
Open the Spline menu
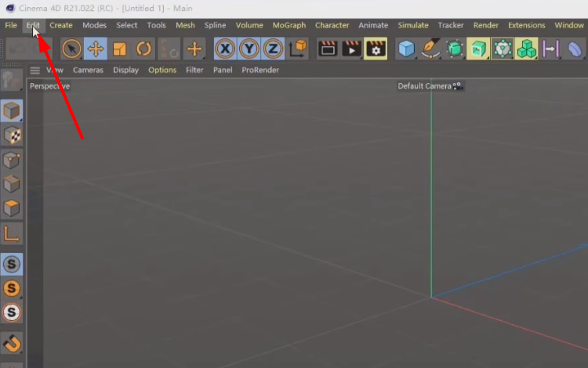point(216,25)
